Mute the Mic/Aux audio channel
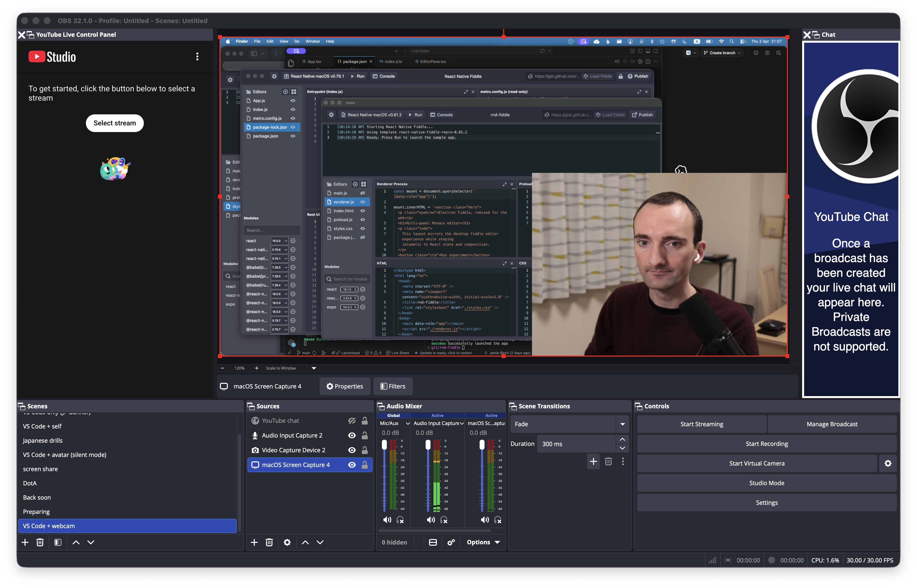The width and height of the screenshot is (917, 588). (387, 520)
